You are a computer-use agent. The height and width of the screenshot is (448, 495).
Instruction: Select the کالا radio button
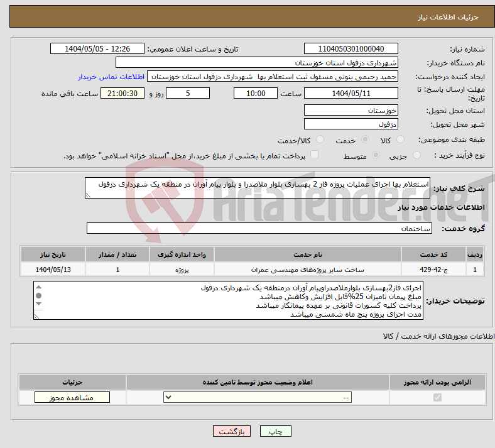(x=400, y=139)
